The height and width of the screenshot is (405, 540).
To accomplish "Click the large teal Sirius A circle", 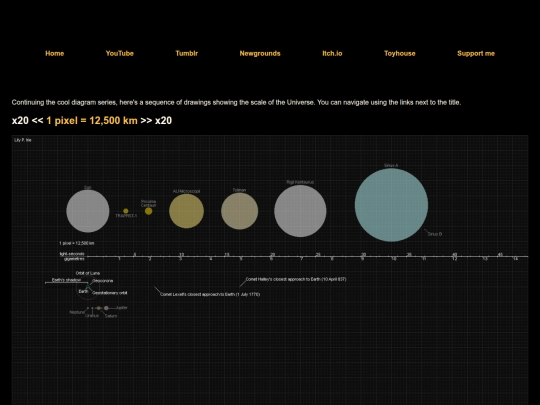I will click(392, 205).
